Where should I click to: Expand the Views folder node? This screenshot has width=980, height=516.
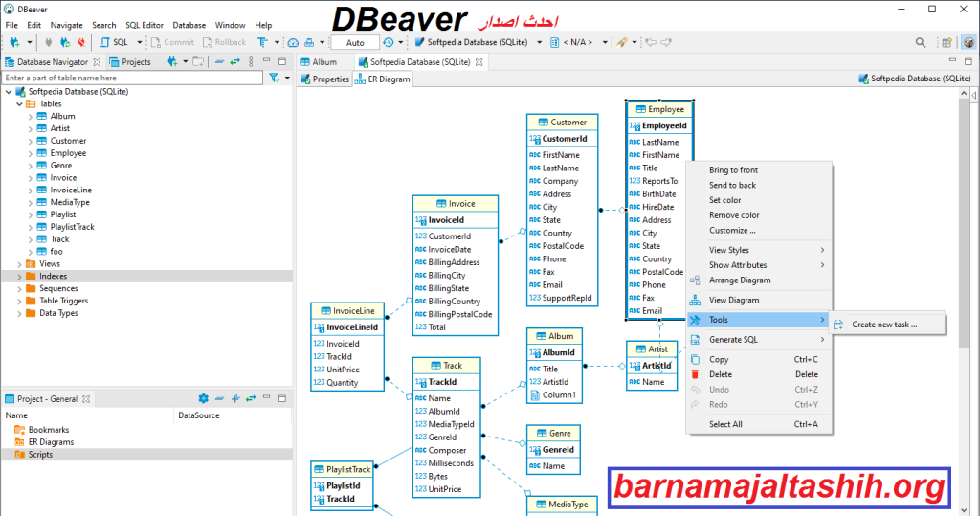[19, 264]
